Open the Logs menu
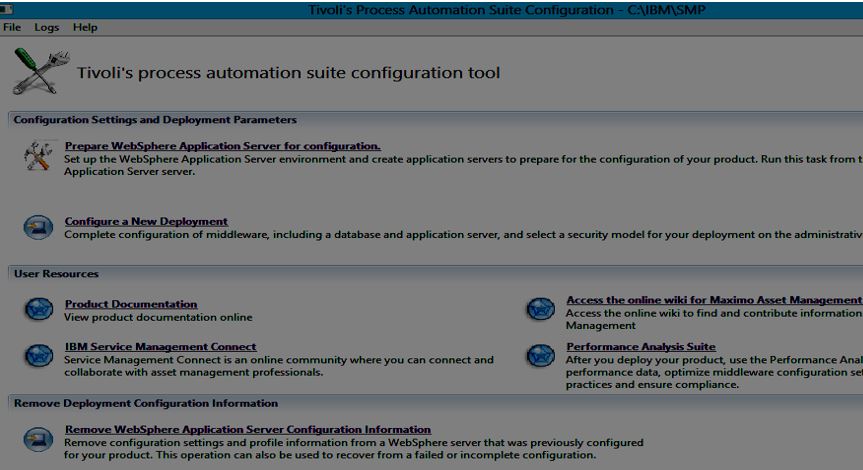863x470 pixels. (x=46, y=27)
